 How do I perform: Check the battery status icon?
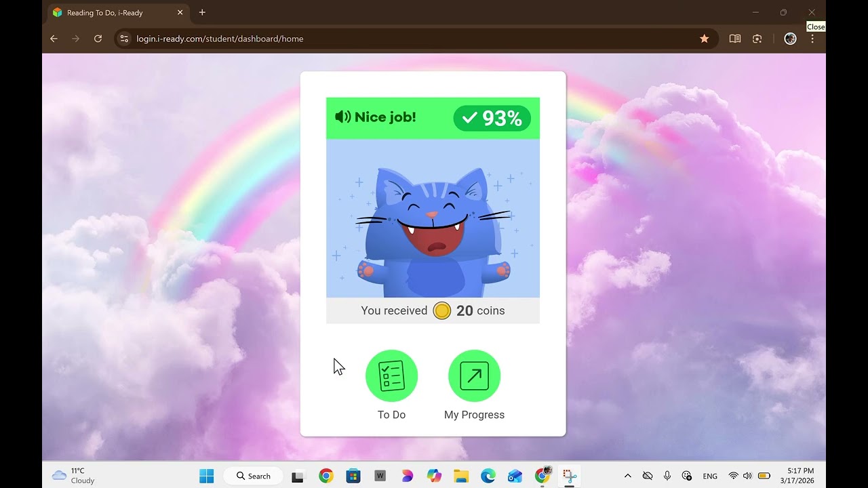(764, 476)
